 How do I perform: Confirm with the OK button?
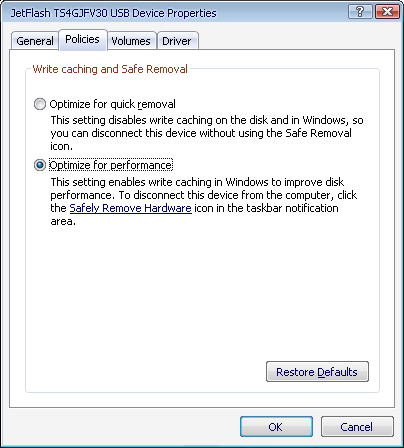276,427
